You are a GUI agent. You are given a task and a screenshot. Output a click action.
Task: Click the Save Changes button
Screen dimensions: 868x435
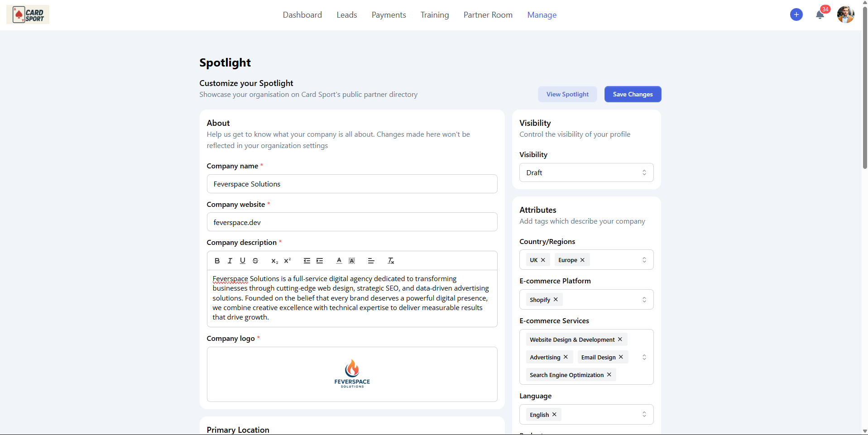coord(633,94)
